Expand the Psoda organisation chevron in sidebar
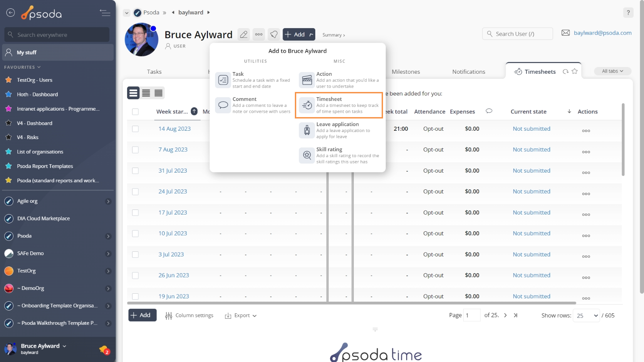644x362 pixels. pyautogui.click(x=108, y=236)
